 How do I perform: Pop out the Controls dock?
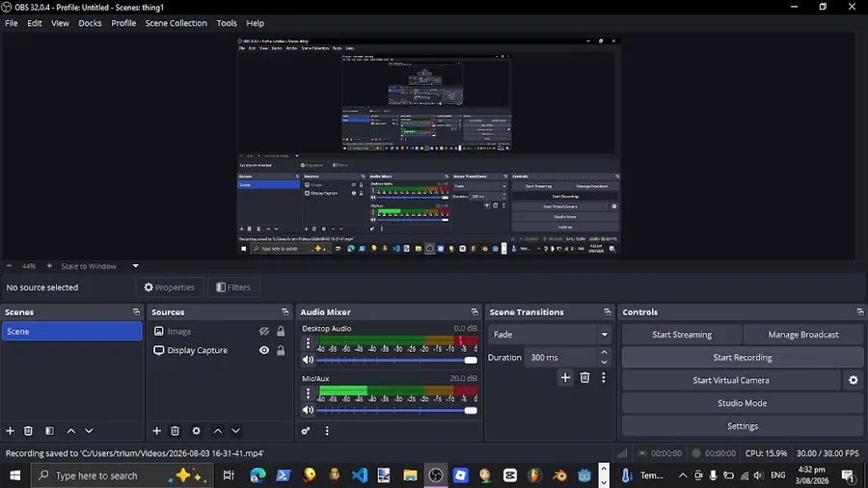pos(860,312)
